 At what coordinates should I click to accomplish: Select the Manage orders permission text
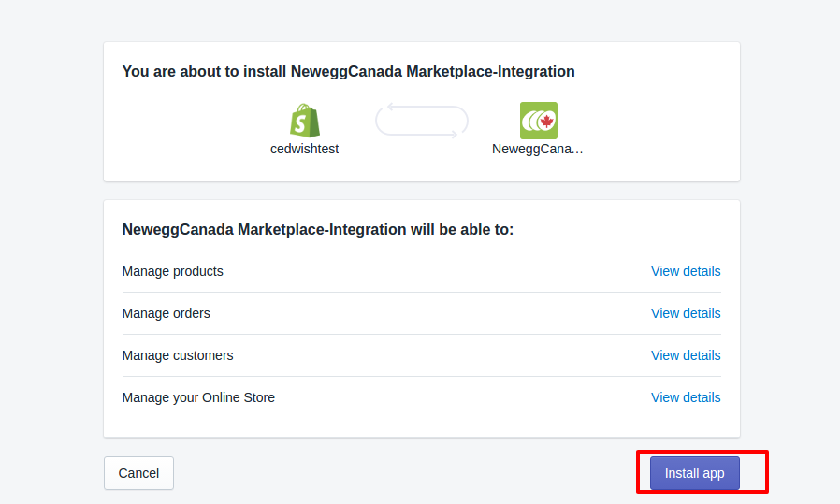(x=166, y=313)
